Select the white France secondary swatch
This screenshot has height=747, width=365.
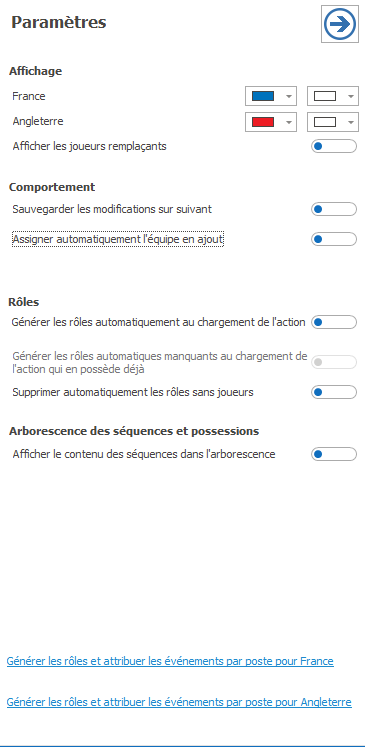pos(325,96)
